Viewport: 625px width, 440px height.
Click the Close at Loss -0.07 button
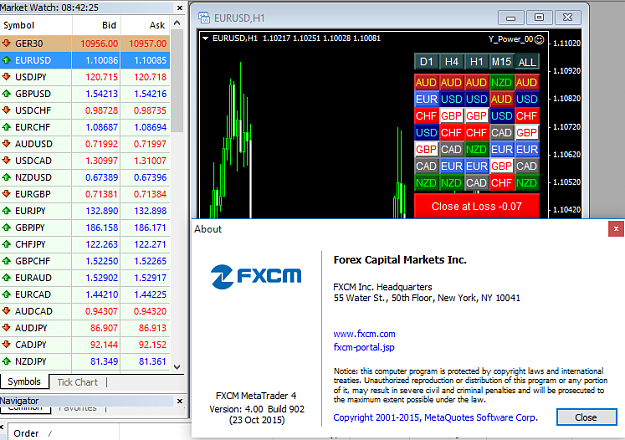click(477, 206)
